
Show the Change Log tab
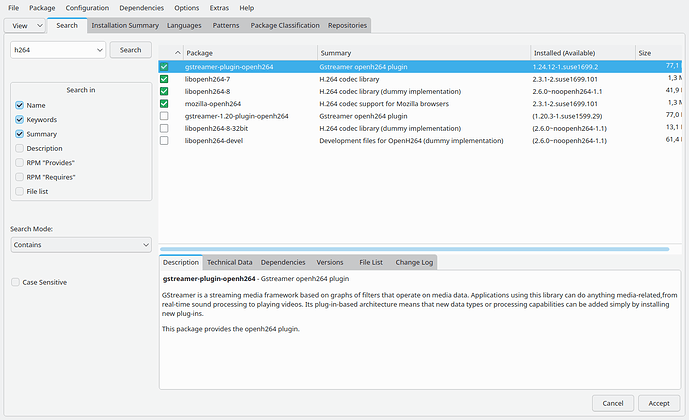pyautogui.click(x=414, y=262)
